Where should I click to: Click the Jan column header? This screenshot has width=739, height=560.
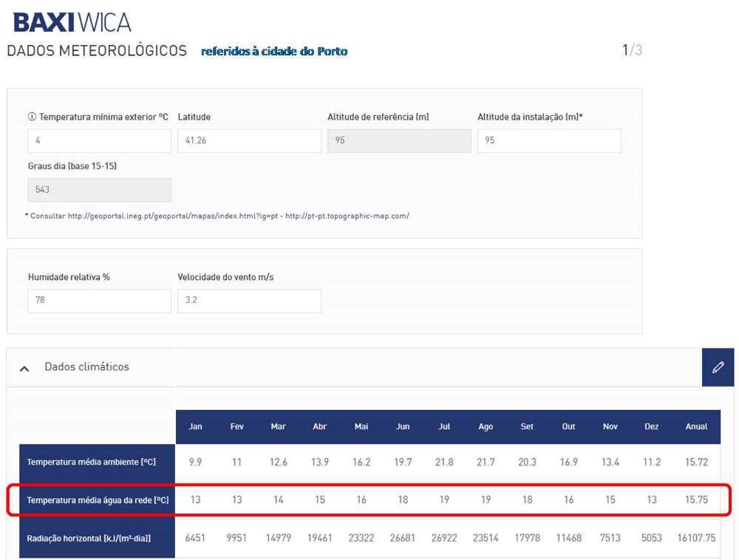(195, 427)
